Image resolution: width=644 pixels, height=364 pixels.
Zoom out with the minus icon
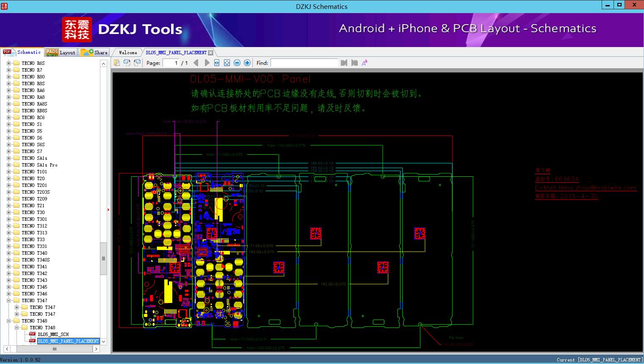click(237, 63)
